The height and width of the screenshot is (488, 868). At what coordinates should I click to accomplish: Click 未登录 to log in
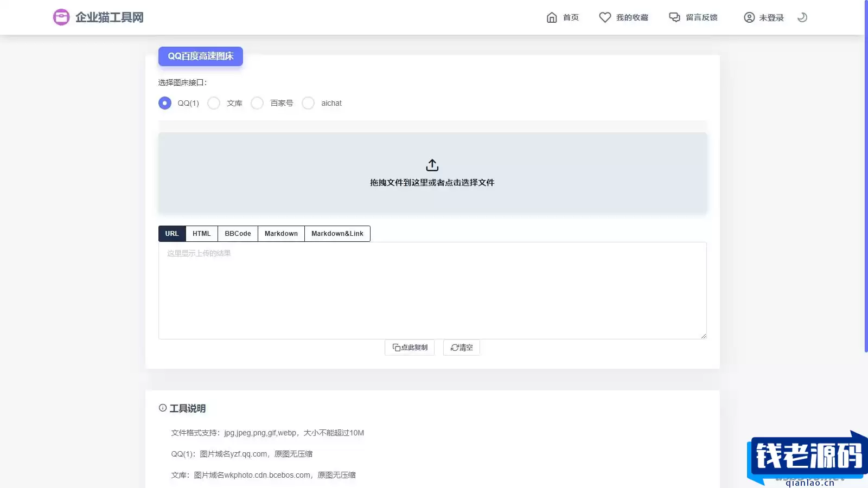771,17
